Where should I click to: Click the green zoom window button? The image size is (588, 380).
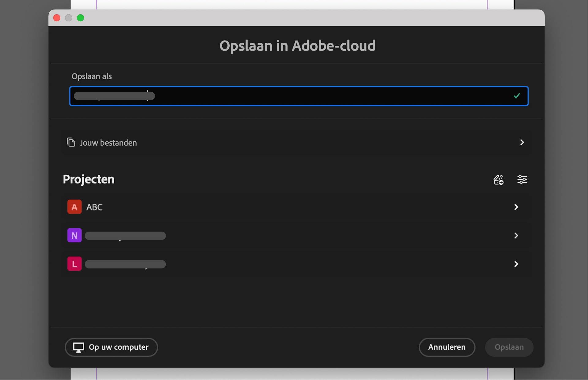click(x=81, y=18)
